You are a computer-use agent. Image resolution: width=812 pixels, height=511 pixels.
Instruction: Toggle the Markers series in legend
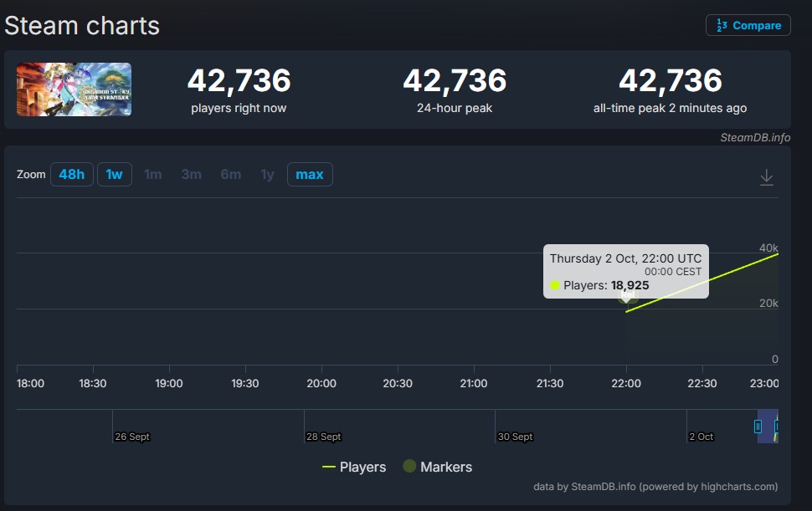point(438,467)
